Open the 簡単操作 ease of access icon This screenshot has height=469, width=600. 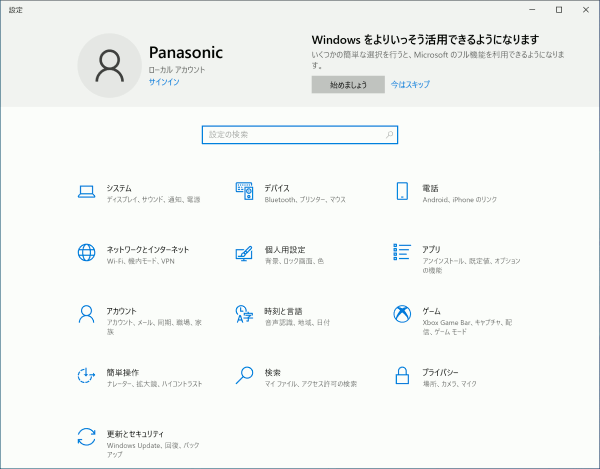click(x=86, y=375)
